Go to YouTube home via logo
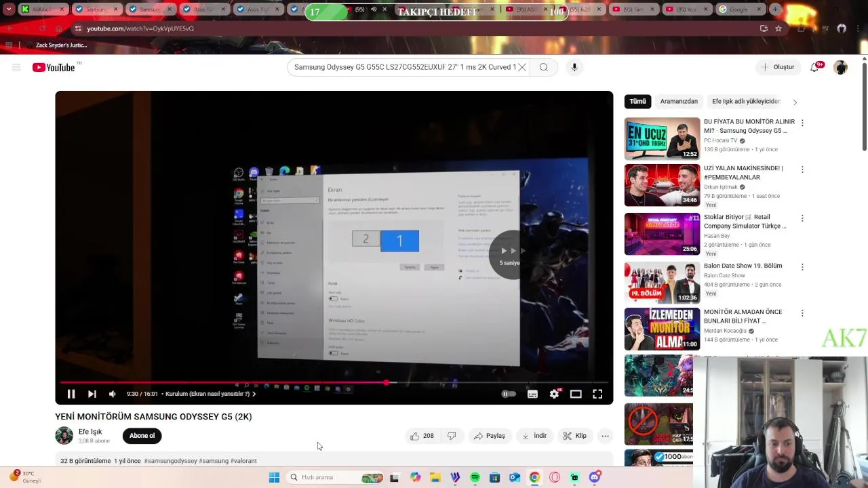Screen dimensions: 868x488 pyautogui.click(x=54, y=67)
